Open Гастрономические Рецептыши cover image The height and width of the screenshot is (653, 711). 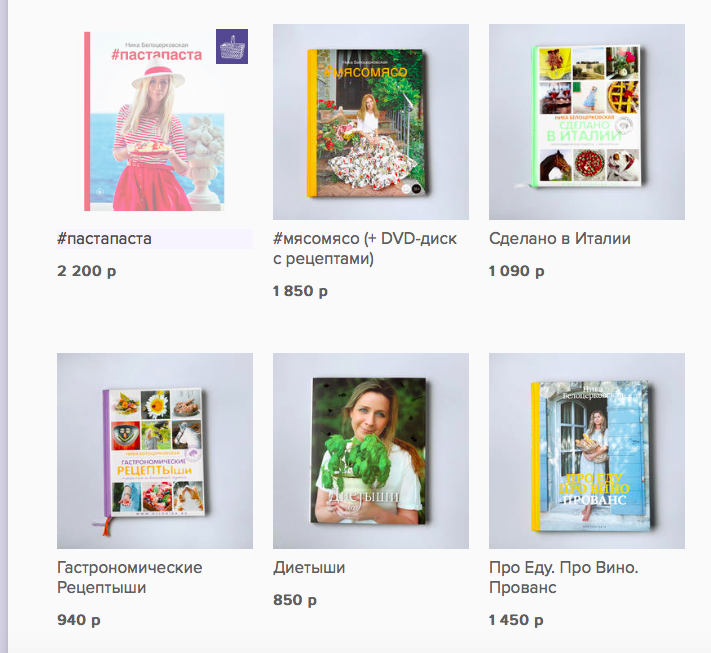(x=155, y=451)
